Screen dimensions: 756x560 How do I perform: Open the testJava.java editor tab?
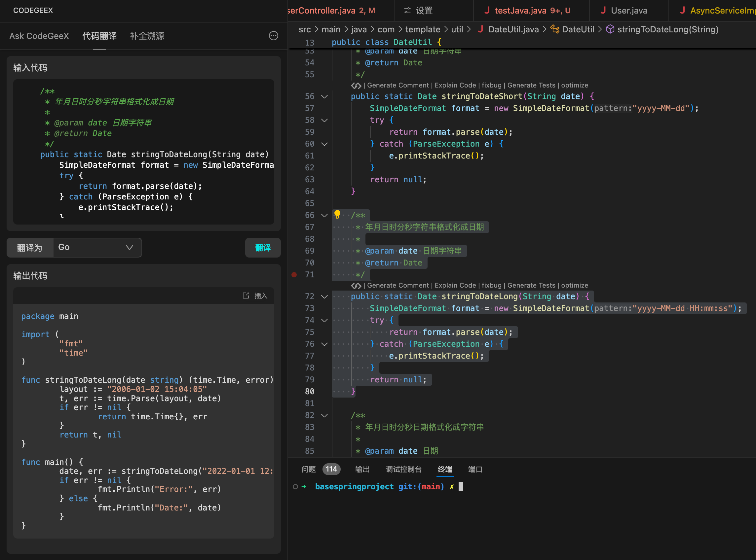point(531,11)
